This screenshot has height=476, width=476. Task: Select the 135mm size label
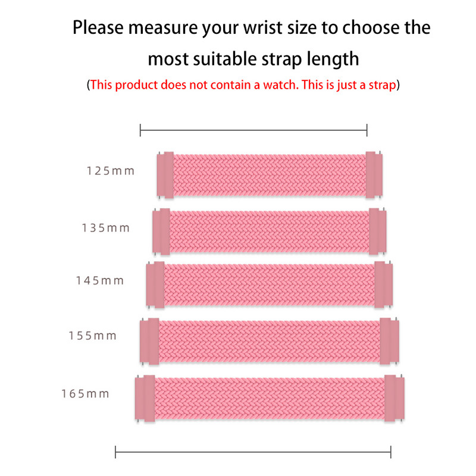(x=106, y=228)
